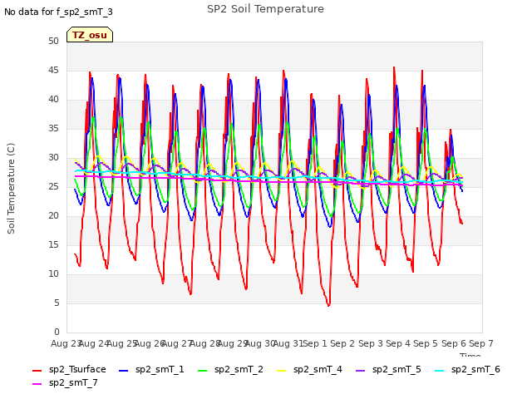Click the 10 y-axis tick label
Viewport: 532px width, 399px height.
53,274
